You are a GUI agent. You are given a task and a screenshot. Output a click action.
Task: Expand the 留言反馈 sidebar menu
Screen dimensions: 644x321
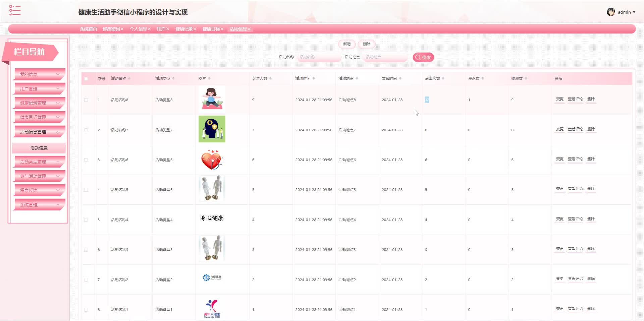(x=40, y=190)
